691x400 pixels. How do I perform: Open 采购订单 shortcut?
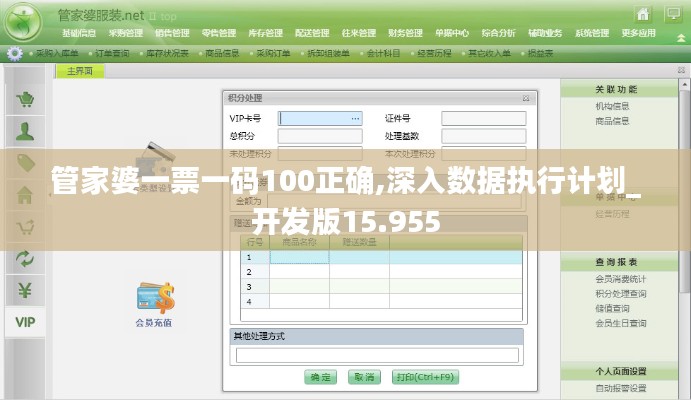tap(273, 53)
